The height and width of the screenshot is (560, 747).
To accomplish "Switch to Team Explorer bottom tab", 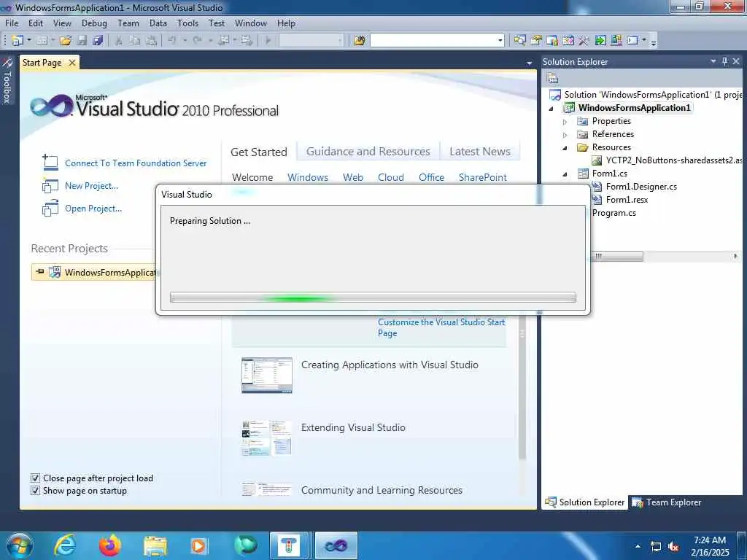I will click(667, 502).
